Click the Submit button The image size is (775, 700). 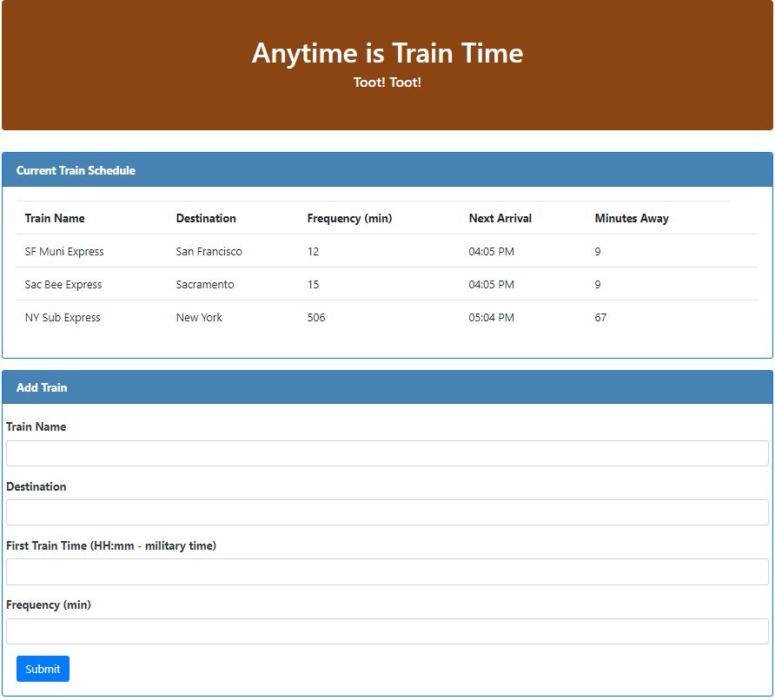click(x=43, y=669)
